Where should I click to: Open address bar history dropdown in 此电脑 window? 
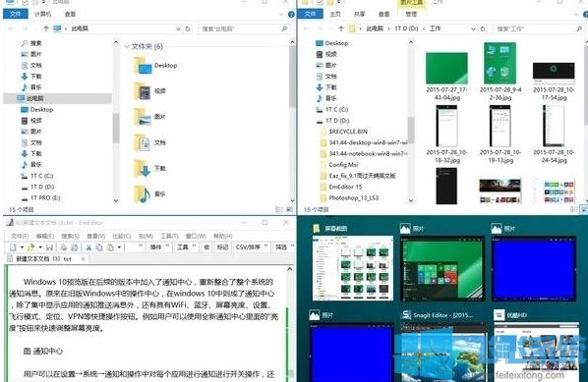(x=179, y=28)
